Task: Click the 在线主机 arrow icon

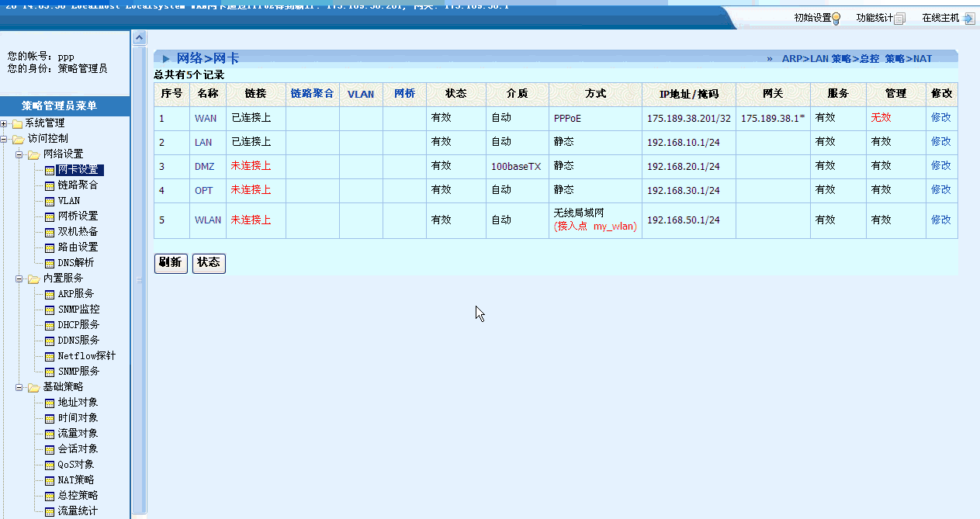Action: [968, 19]
